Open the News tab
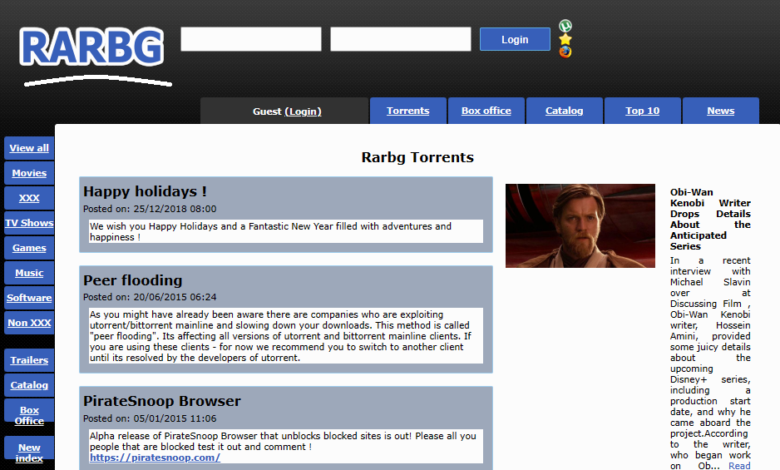This screenshot has width=780, height=470. [x=721, y=110]
